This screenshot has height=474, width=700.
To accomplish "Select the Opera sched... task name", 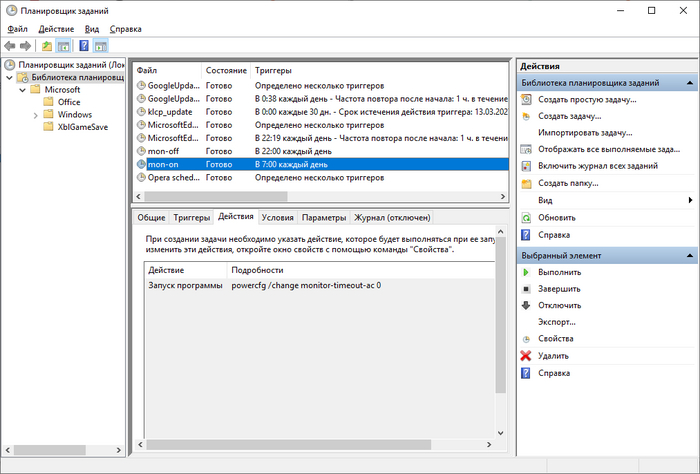I will point(173,177).
